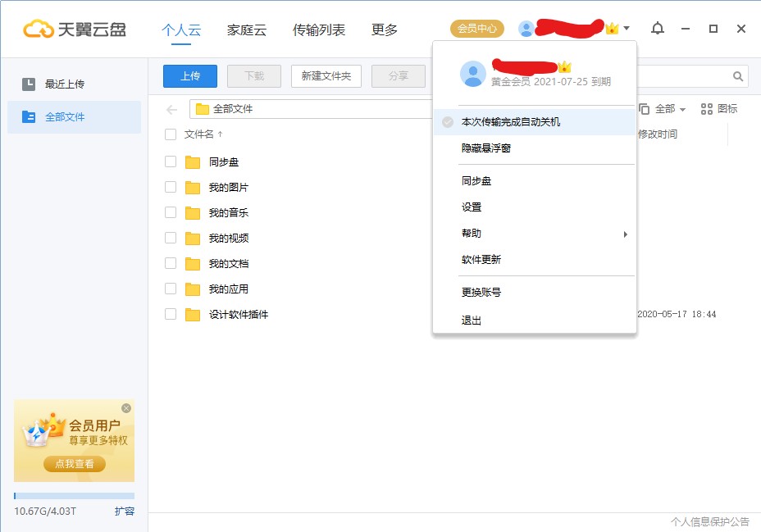Click the back arrow beside the path bar

172,110
